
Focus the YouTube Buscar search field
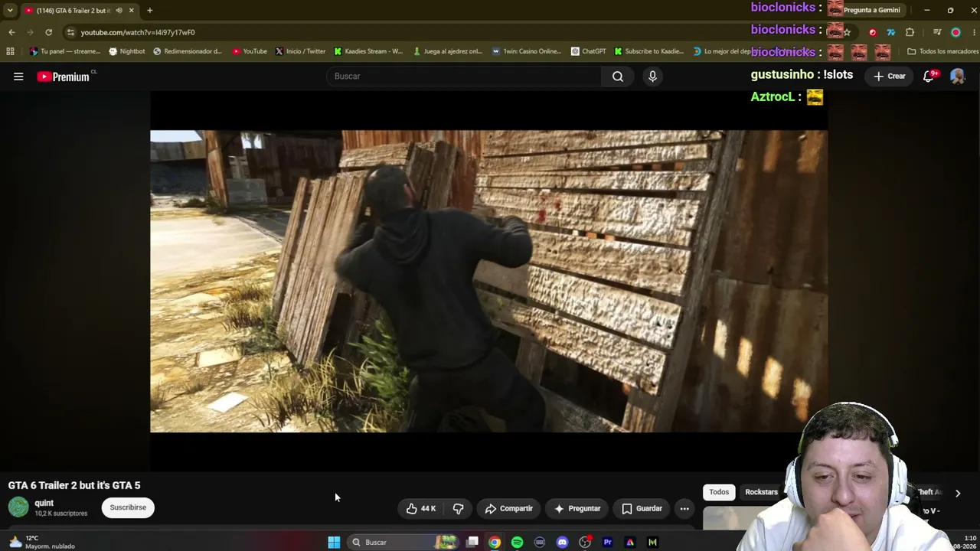(x=464, y=77)
